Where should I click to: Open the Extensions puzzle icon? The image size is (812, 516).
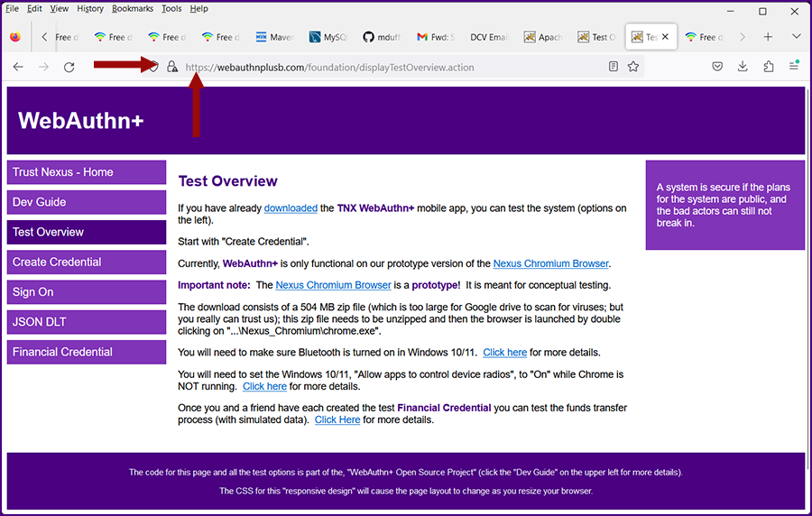point(769,67)
